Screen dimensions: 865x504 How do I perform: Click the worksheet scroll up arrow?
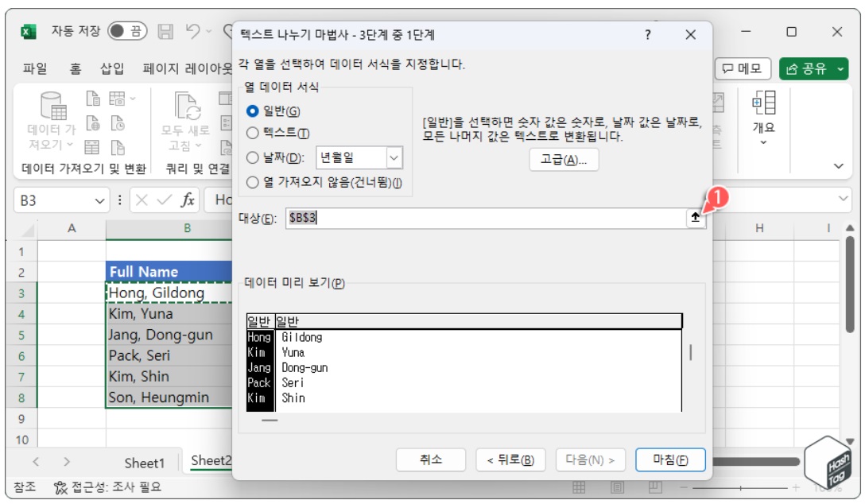coord(850,227)
